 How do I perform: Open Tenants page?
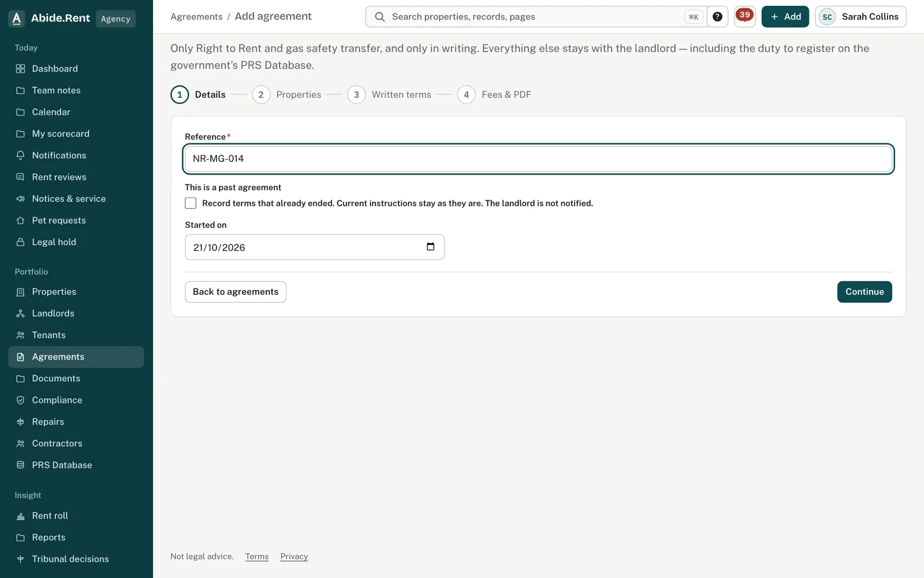point(76,335)
